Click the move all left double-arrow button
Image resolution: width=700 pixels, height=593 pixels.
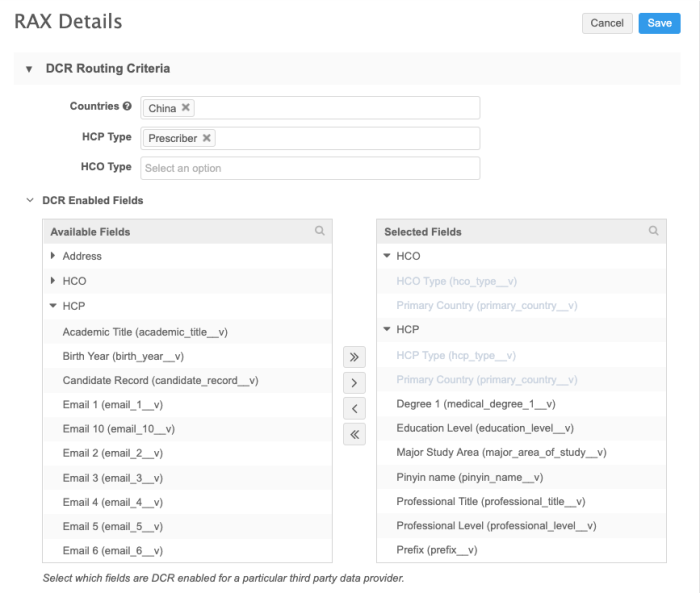tap(355, 434)
